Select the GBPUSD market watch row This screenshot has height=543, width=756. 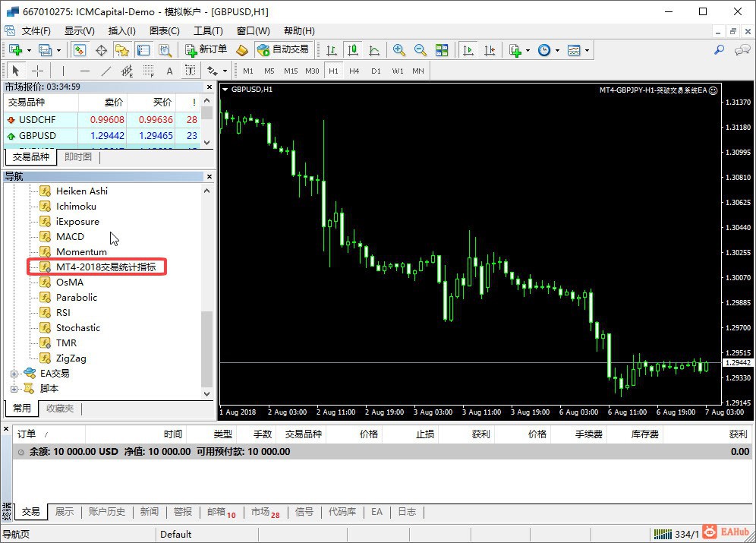tap(102, 135)
